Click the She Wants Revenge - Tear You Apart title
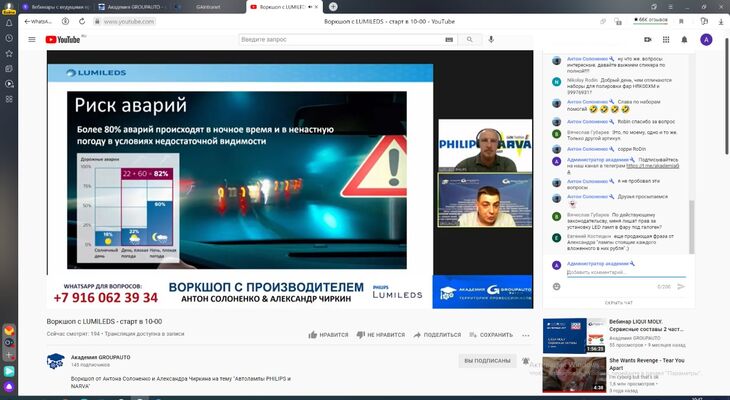The height and width of the screenshot is (400, 730). click(x=647, y=364)
